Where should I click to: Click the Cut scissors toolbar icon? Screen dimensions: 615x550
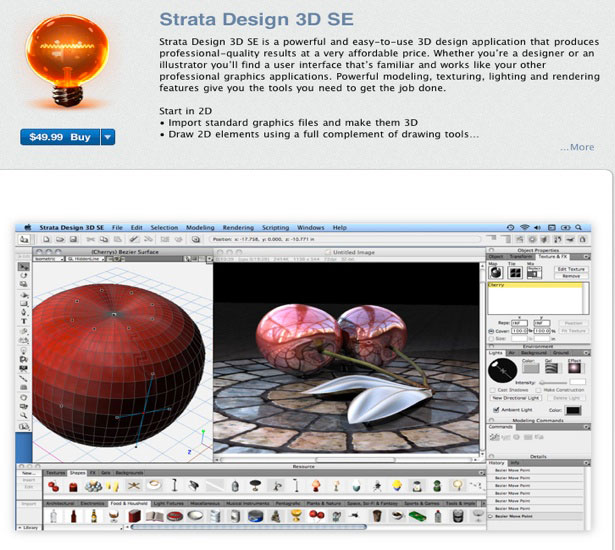click(90, 239)
